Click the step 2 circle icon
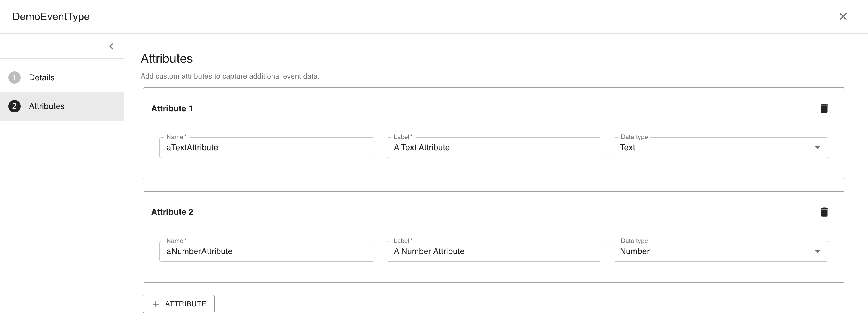The height and width of the screenshot is (336, 868). (14, 106)
